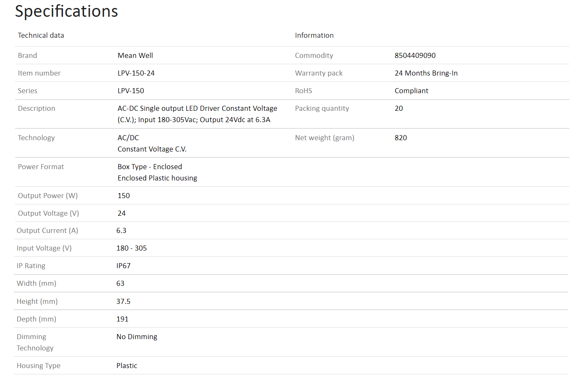Select the Mean Well brand value
This screenshot has height=392, width=587.
[x=135, y=55]
